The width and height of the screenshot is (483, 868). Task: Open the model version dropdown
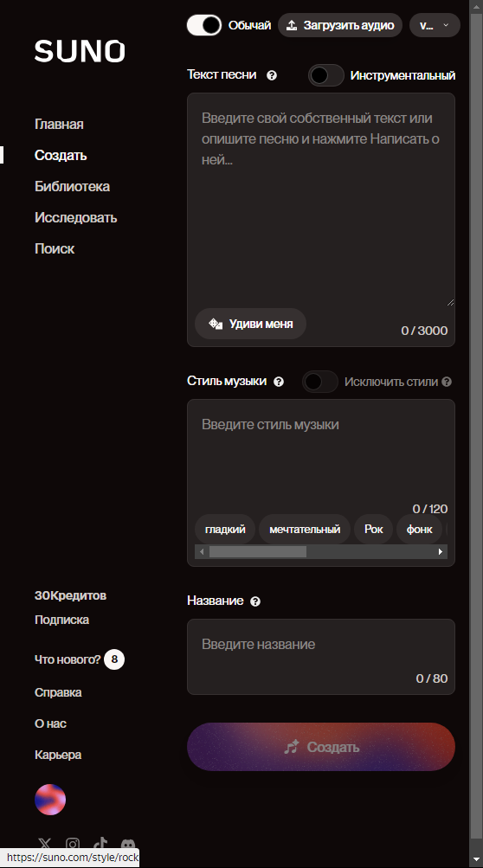pyautogui.click(x=435, y=25)
